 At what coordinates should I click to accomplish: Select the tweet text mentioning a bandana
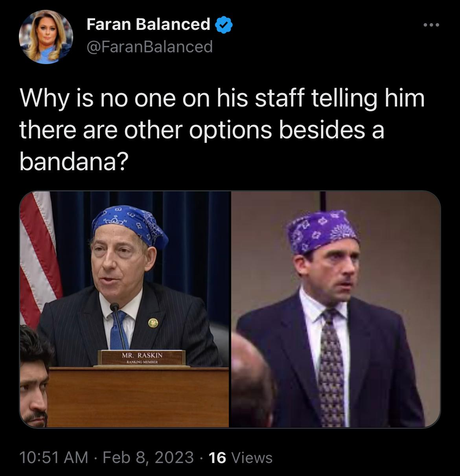coord(222,129)
